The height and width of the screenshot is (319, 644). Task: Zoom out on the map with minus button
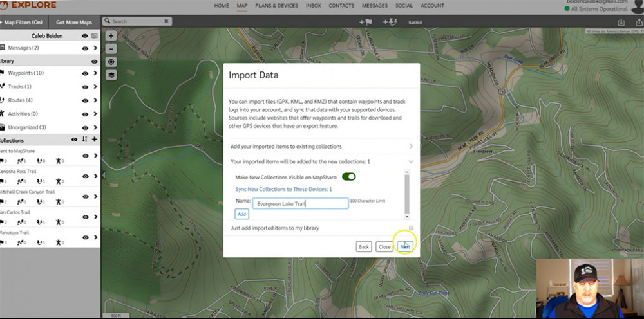coord(111,49)
